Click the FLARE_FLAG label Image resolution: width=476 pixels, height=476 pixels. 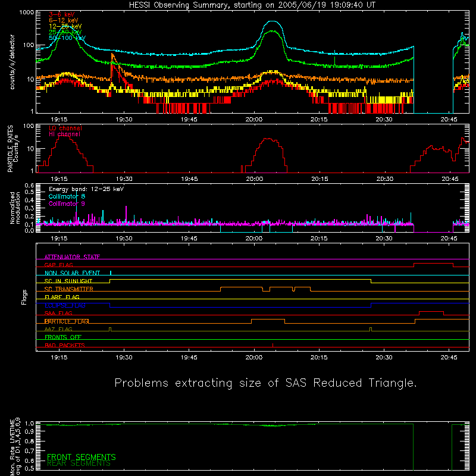(62, 297)
